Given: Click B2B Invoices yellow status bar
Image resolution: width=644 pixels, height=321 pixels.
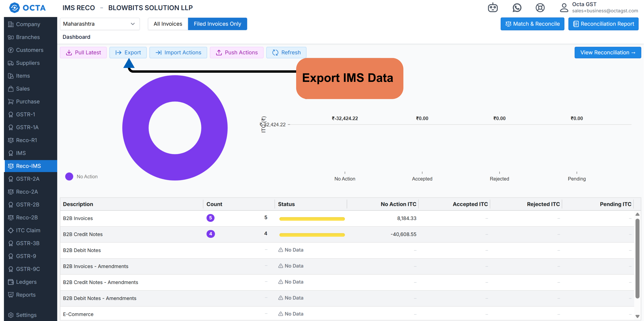Looking at the screenshot, I should (x=312, y=219).
